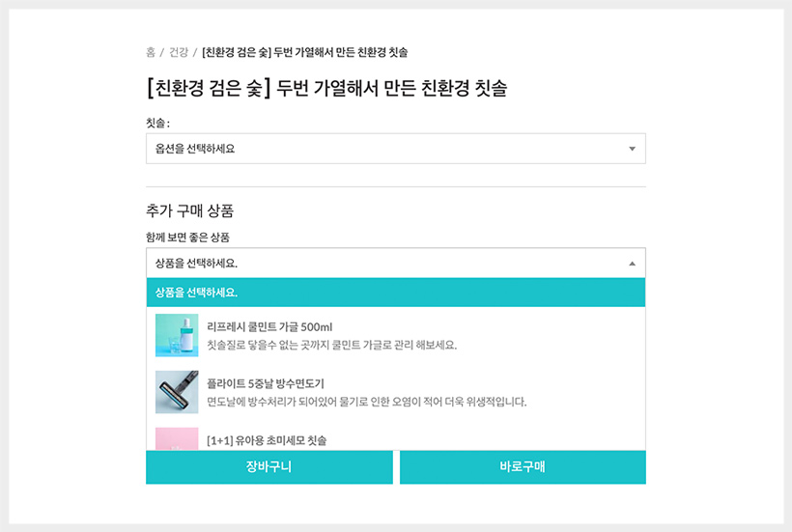792x532 pixels.
Task: Click the razor product thumbnail
Action: (x=177, y=392)
